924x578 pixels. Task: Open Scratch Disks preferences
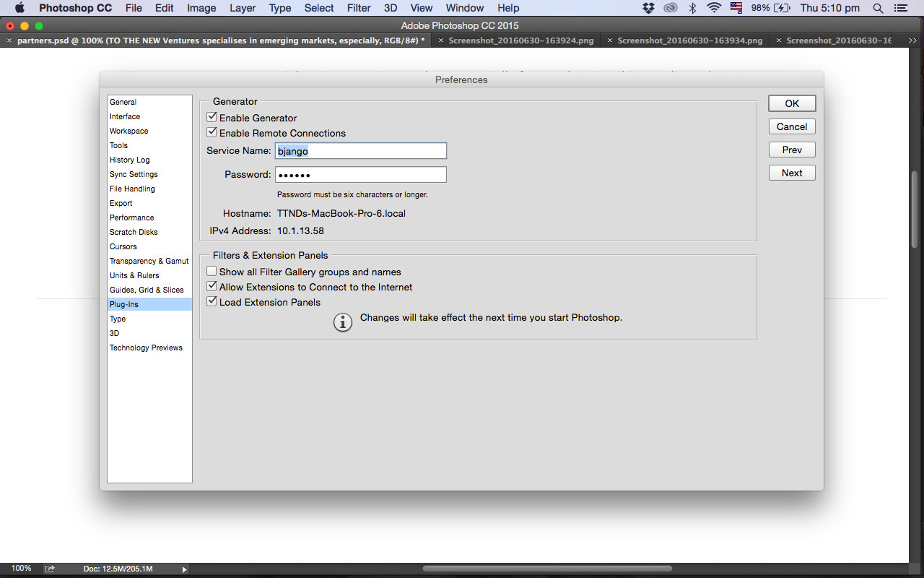tap(149, 232)
